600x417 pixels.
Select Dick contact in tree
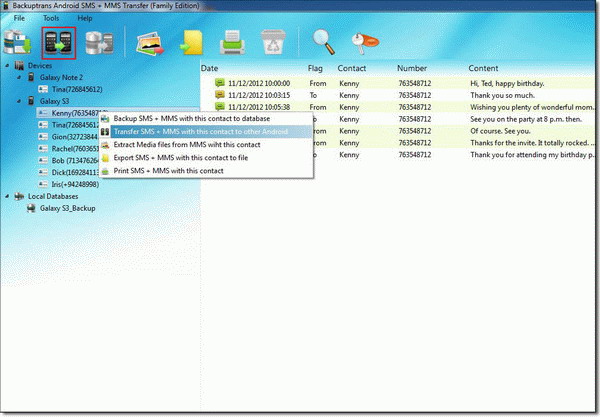click(x=75, y=173)
